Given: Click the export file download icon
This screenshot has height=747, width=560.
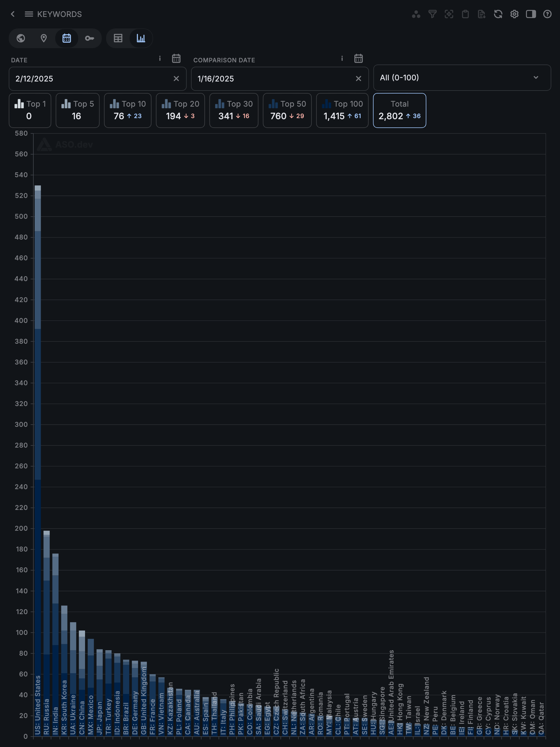Looking at the screenshot, I should (481, 14).
